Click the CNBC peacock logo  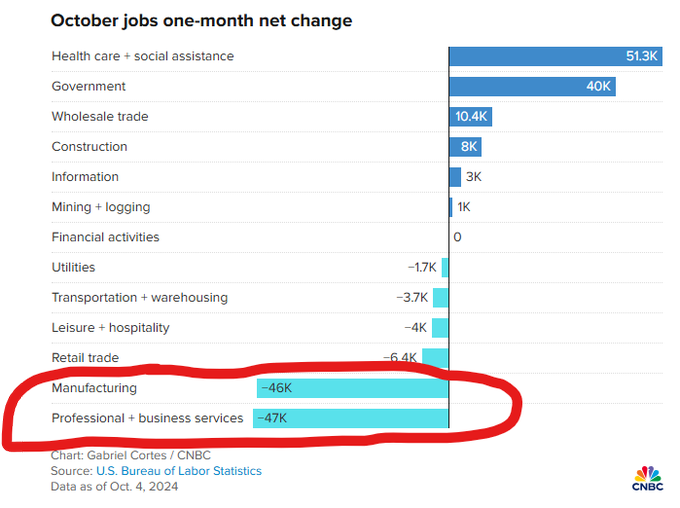click(645, 478)
